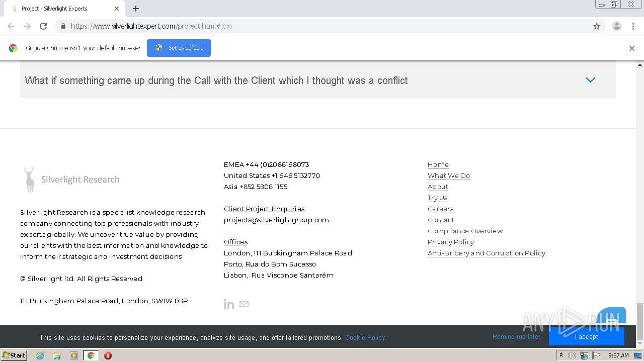Visit the Careers link

441,209
